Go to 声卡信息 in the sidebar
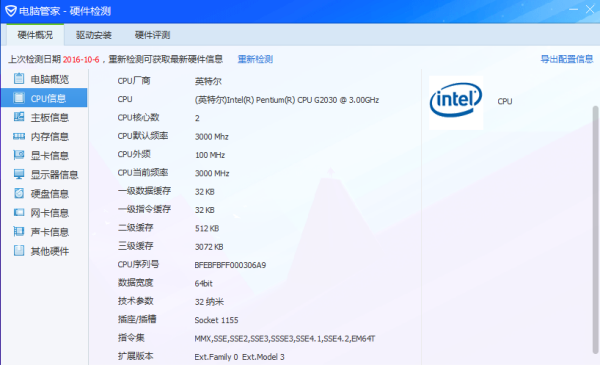 click(50, 232)
